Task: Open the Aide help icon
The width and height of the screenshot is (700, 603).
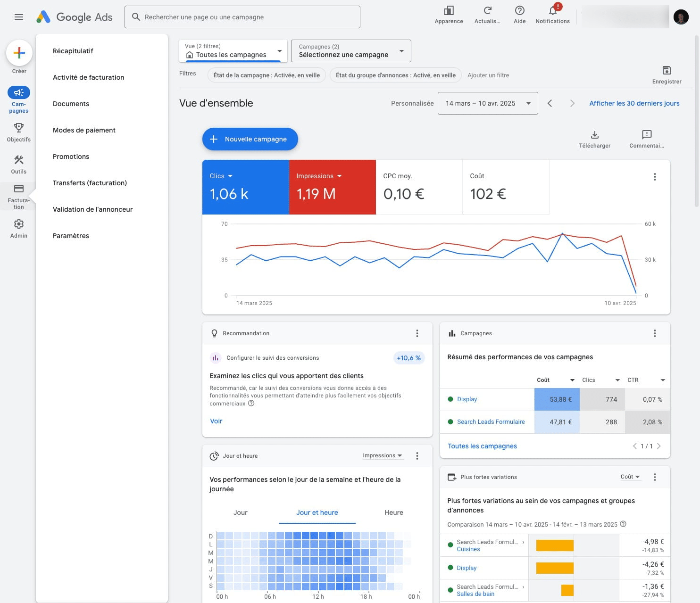Action: [x=519, y=15]
